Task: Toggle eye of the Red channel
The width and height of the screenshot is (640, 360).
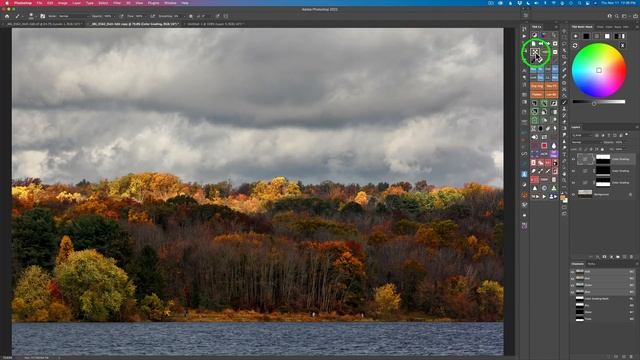Action: [572, 278]
